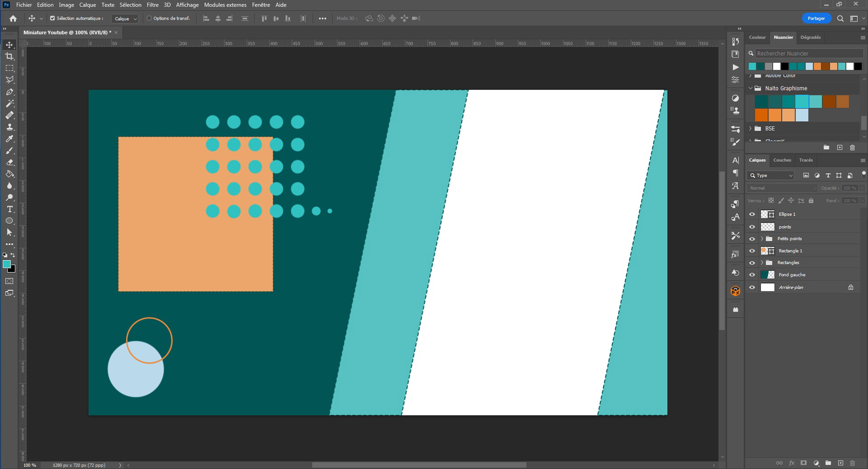Change screen mode icon
868x469 pixels.
click(x=9, y=293)
